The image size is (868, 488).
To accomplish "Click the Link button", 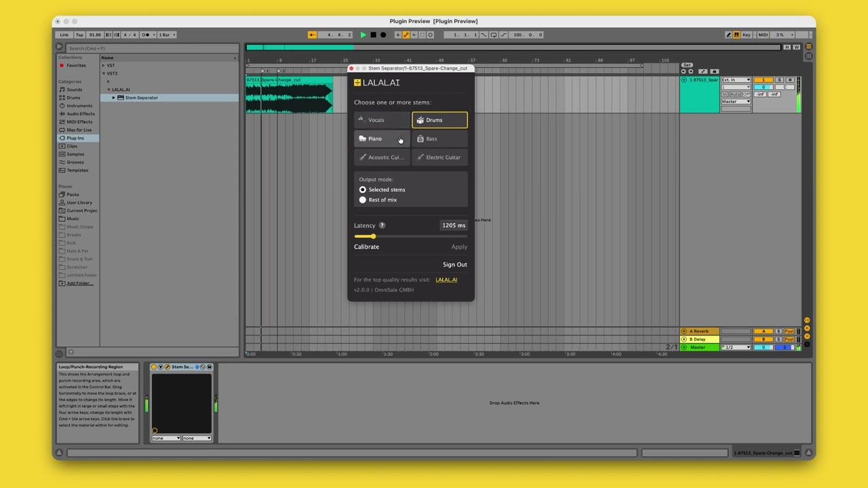I will point(64,35).
